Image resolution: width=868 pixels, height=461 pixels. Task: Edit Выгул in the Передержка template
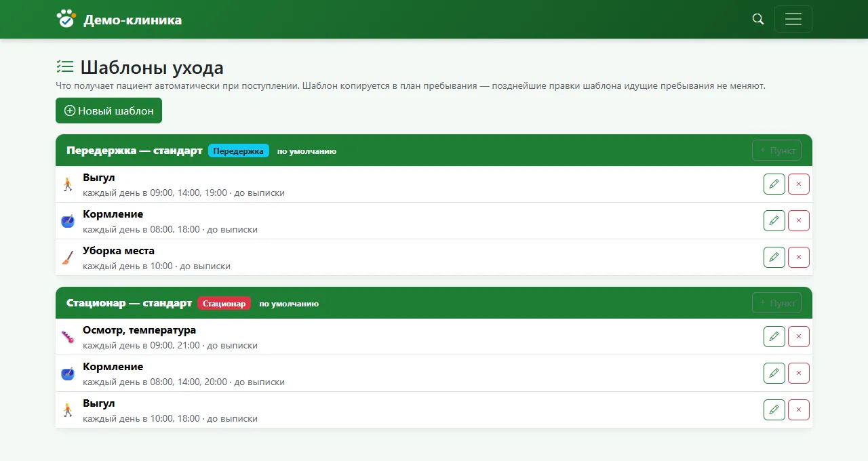coord(774,184)
